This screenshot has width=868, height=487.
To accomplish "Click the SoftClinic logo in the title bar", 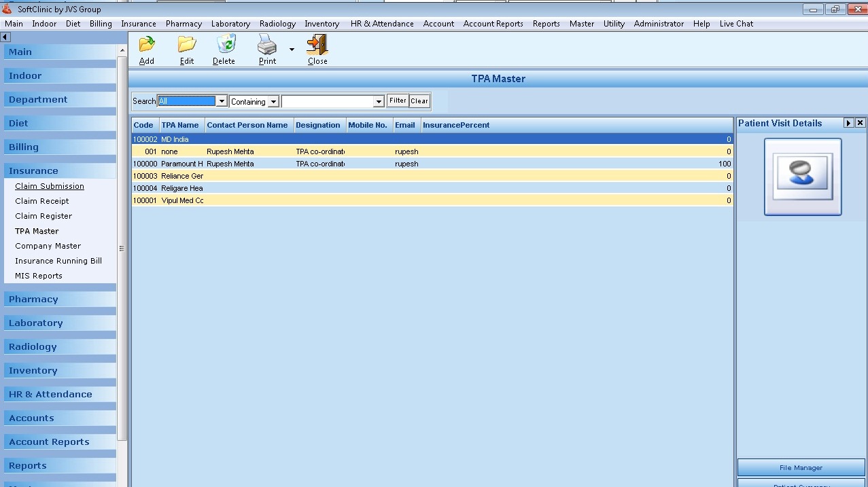I will [x=7, y=9].
